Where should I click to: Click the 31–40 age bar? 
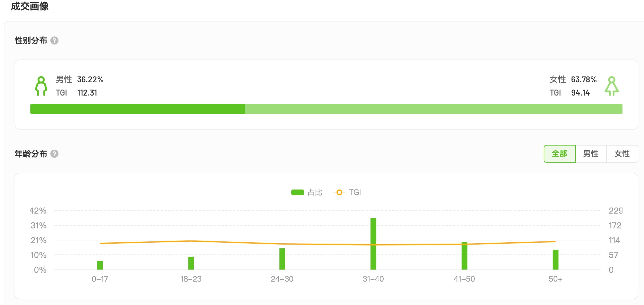click(x=373, y=244)
